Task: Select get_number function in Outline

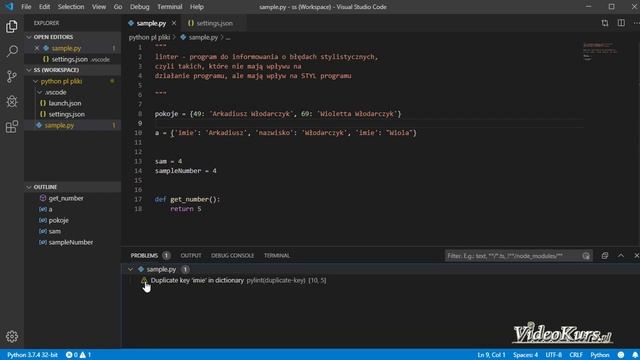Action: pyautogui.click(x=66, y=198)
